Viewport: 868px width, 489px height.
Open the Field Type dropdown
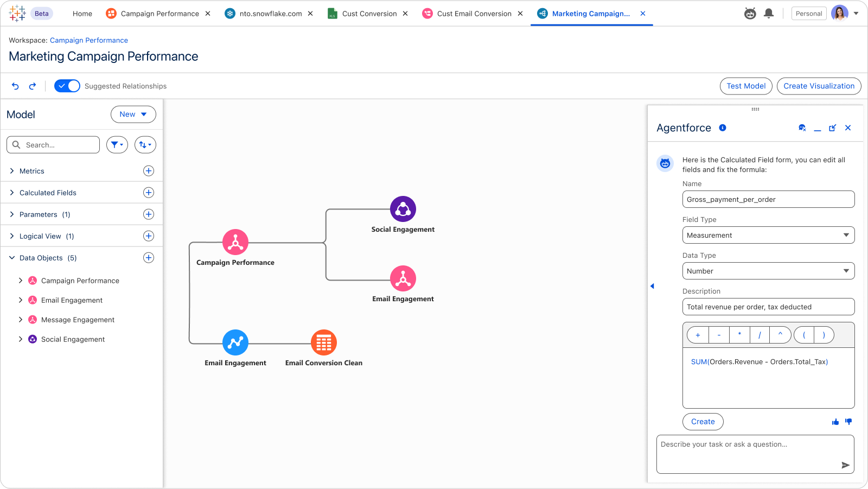(768, 235)
